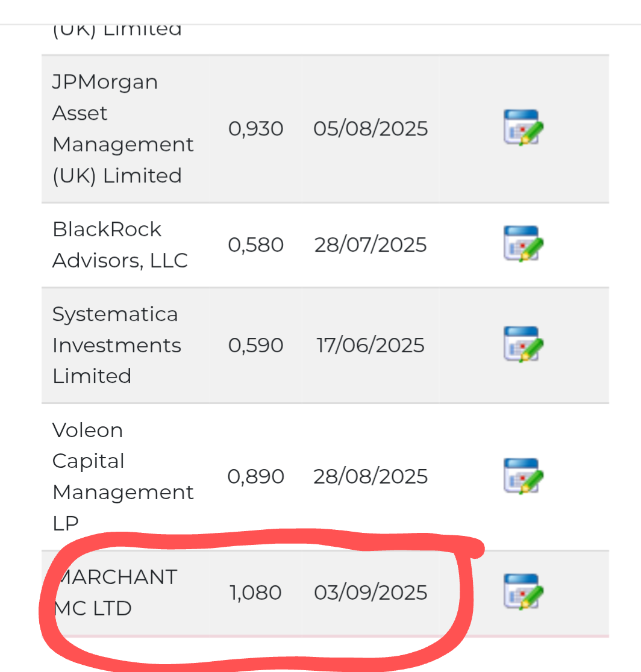Click the 1,080 position value
This screenshot has height=672, width=641.
tap(255, 593)
